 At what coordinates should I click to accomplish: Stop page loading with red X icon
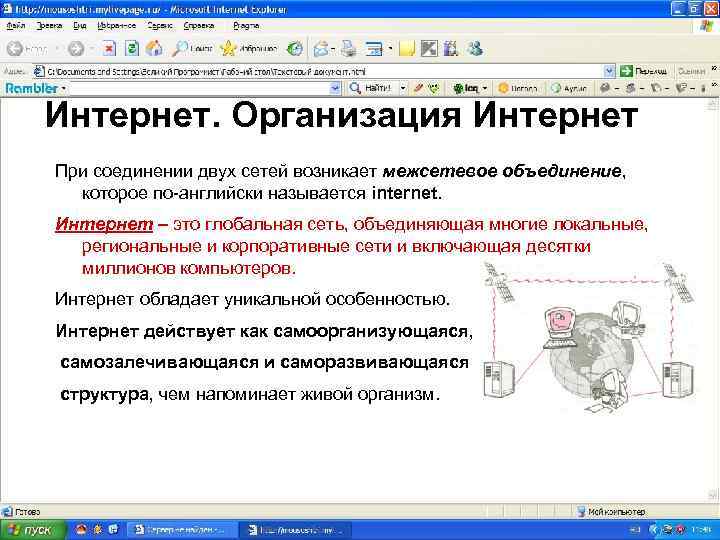pyautogui.click(x=109, y=48)
